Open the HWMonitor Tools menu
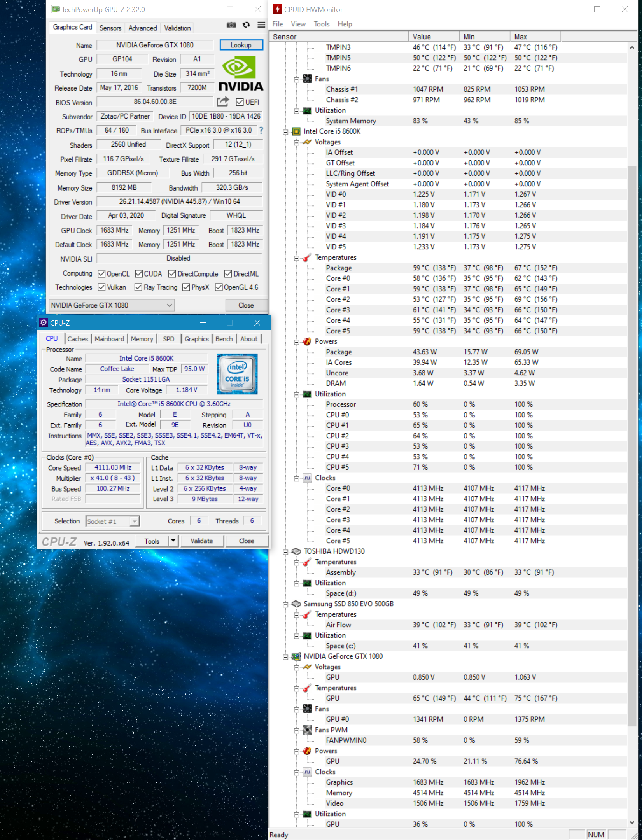Image resolution: width=642 pixels, height=840 pixels. [x=322, y=24]
